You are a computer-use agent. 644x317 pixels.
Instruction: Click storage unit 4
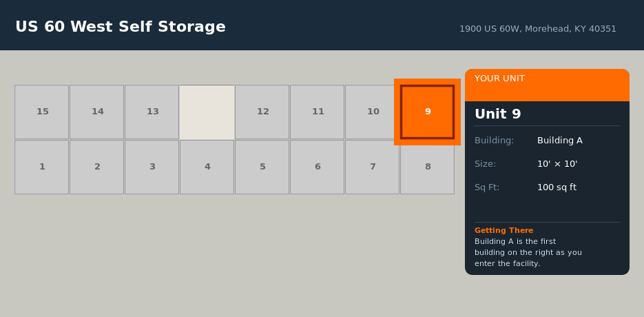pos(207,167)
